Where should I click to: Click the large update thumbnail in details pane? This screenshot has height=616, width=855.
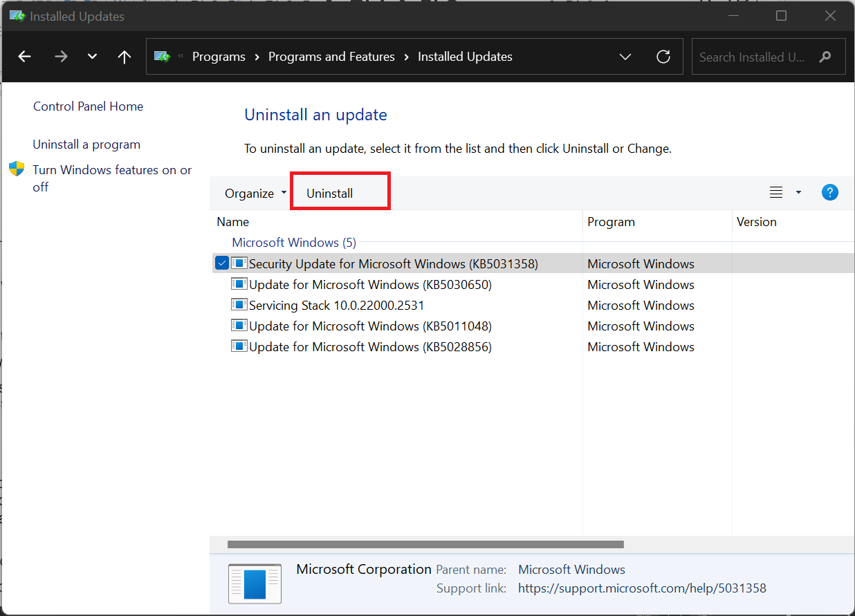[x=255, y=583]
